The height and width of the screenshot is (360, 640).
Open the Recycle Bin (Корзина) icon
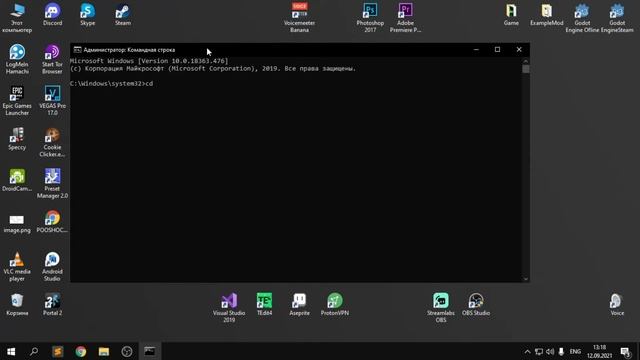pos(17,304)
